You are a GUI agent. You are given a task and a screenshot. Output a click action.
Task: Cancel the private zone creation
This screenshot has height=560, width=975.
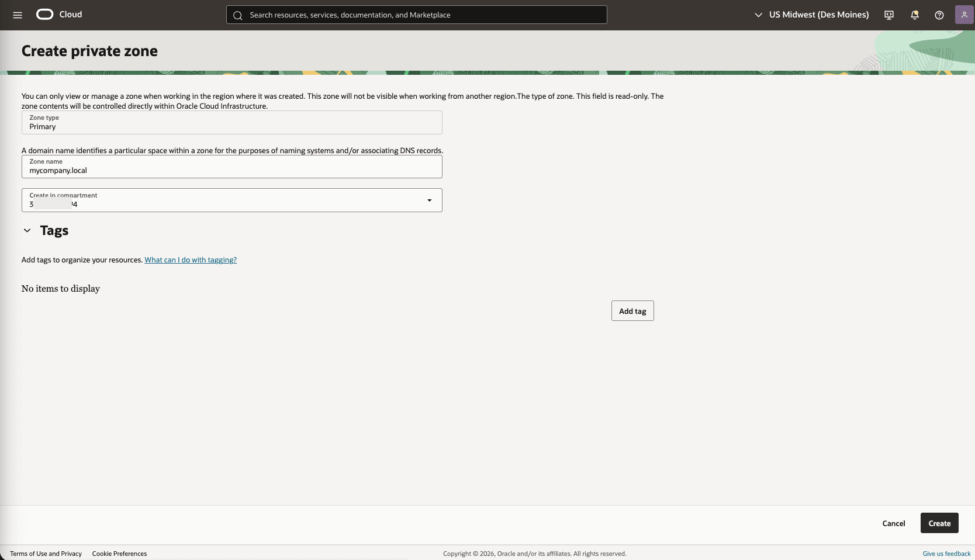(893, 523)
